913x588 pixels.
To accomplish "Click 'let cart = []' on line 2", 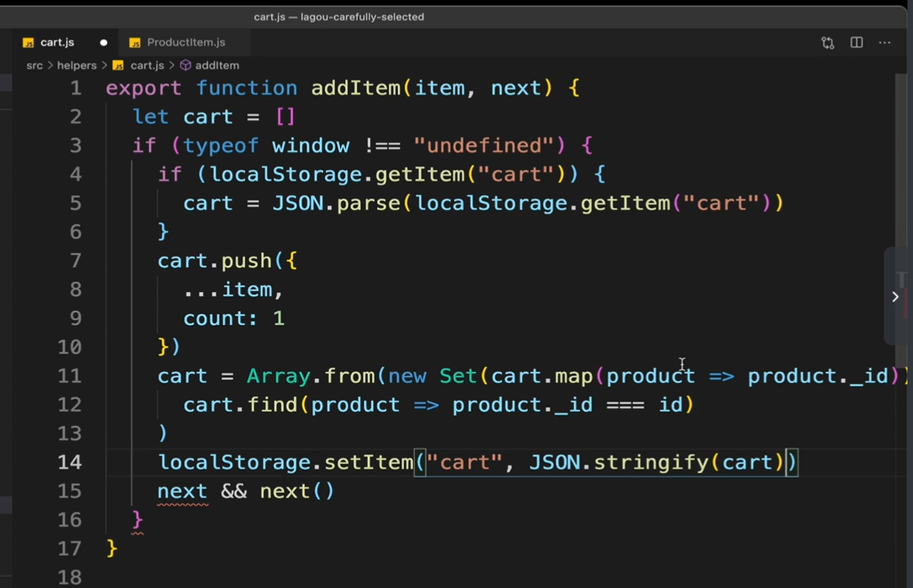I will pyautogui.click(x=214, y=116).
